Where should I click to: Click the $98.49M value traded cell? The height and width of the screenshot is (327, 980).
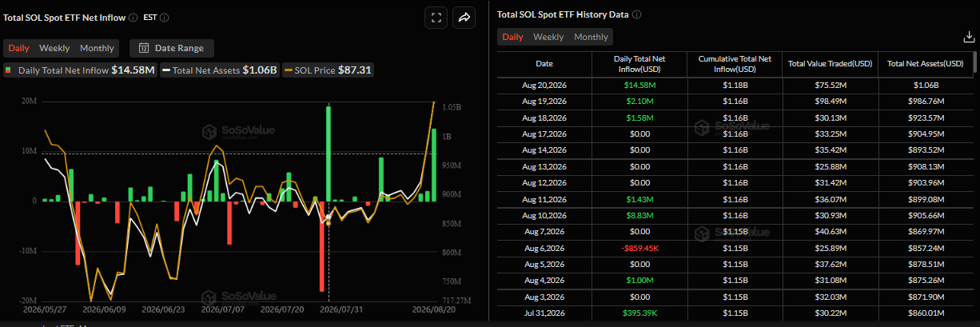pyautogui.click(x=830, y=102)
